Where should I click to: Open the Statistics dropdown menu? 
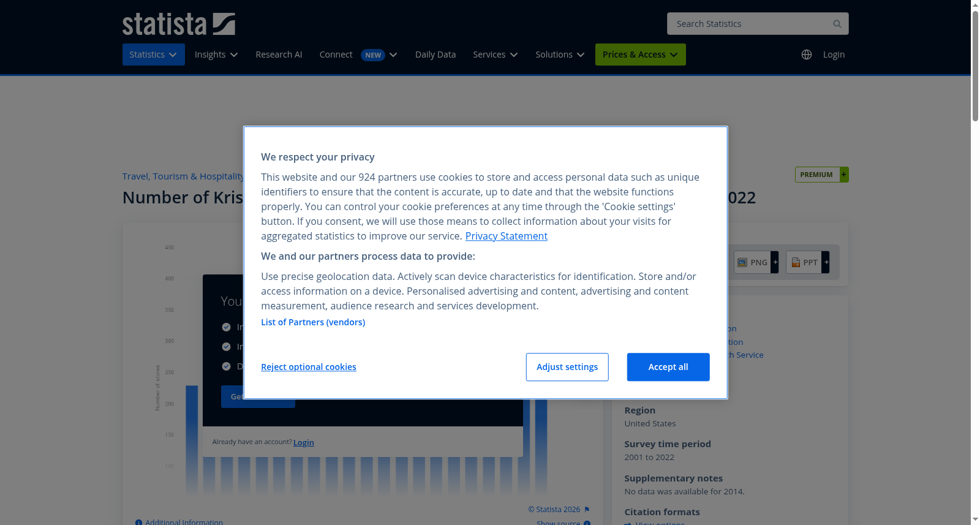[153, 55]
